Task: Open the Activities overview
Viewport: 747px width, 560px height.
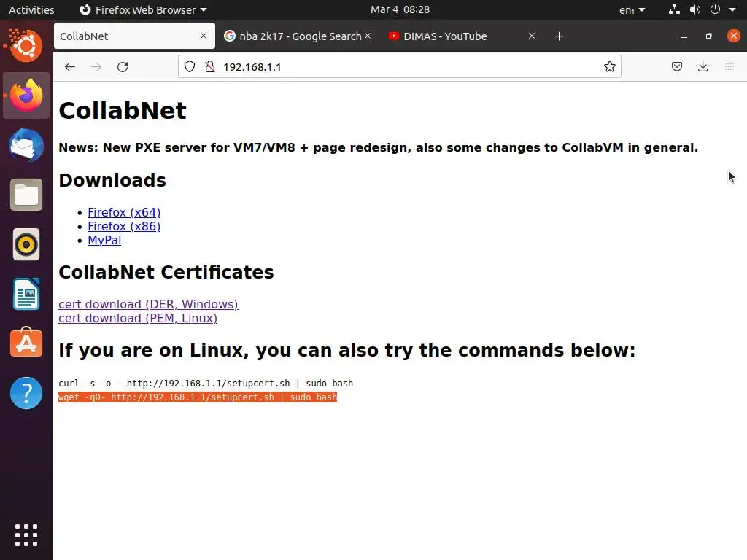Action: click(31, 9)
